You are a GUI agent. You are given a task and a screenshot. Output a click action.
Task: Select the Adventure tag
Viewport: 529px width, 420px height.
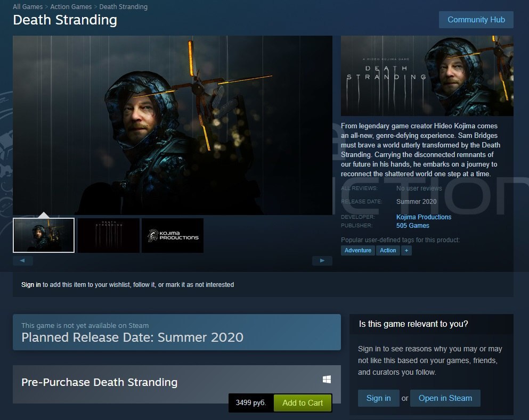click(x=357, y=250)
